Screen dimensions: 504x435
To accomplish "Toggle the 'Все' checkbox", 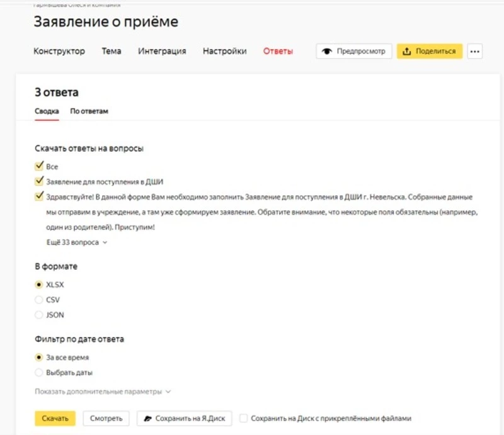I will [39, 167].
